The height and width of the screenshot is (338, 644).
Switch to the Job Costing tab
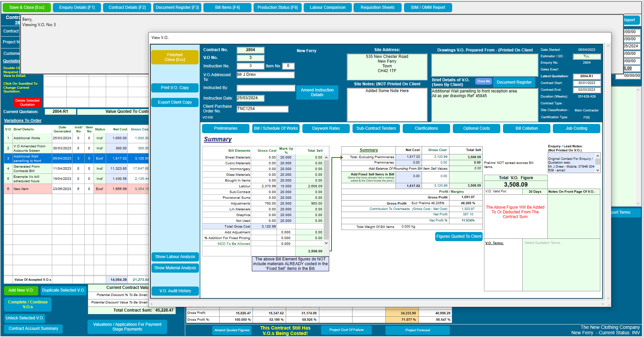[x=576, y=128]
